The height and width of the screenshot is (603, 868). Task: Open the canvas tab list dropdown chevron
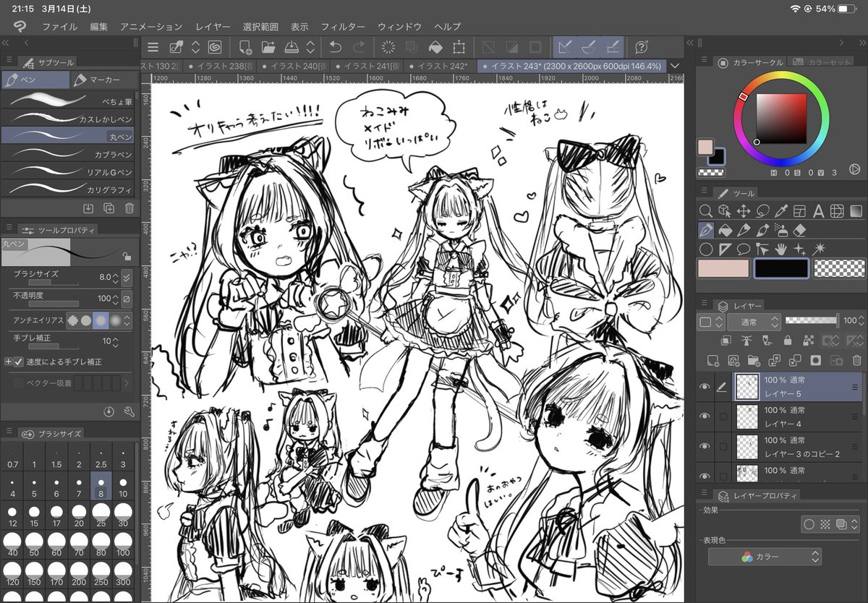[x=675, y=65]
